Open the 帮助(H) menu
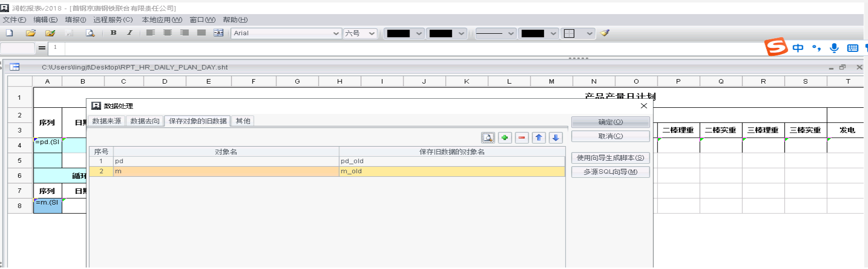 click(235, 20)
